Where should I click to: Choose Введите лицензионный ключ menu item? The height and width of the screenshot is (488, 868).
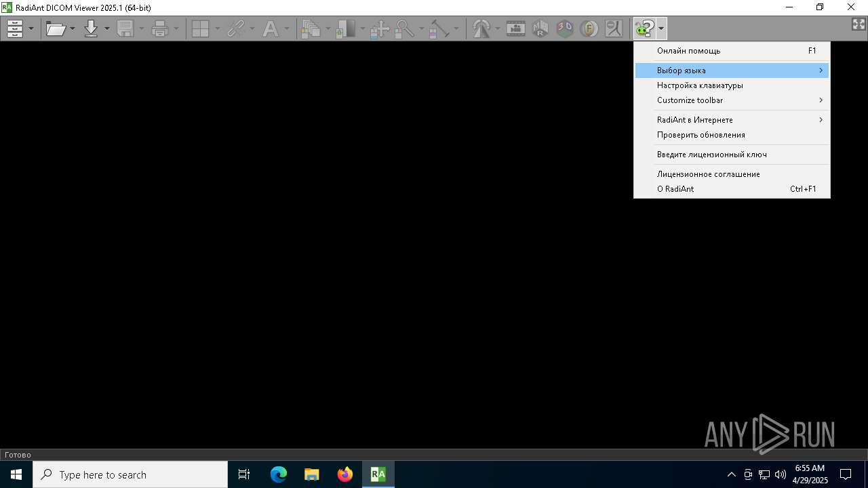[x=732, y=155]
